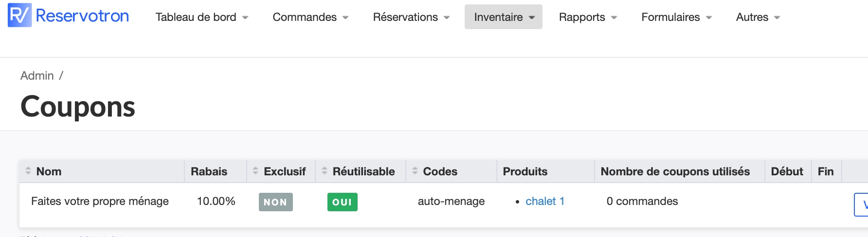Click the Reservotron logo icon
868x237 pixels.
coord(19,16)
